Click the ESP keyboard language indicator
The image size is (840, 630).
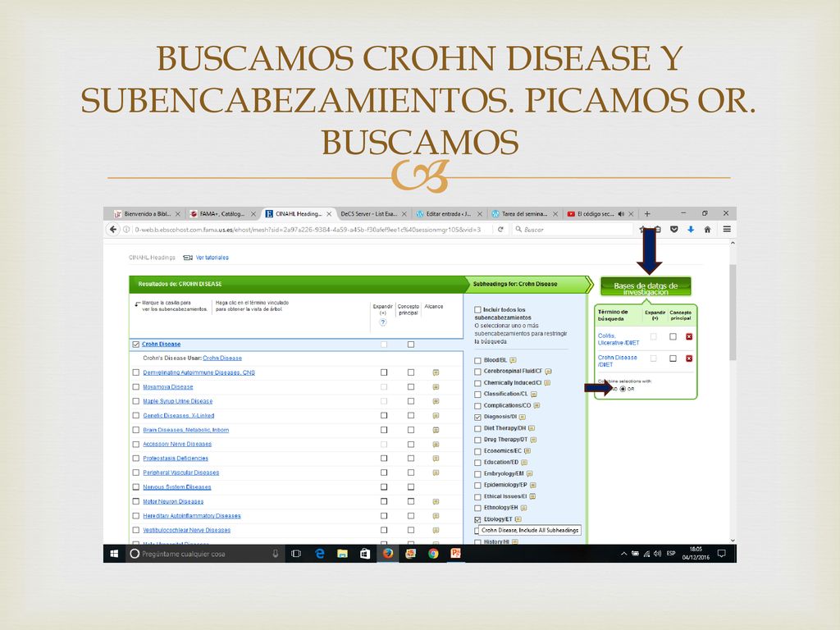[x=671, y=554]
